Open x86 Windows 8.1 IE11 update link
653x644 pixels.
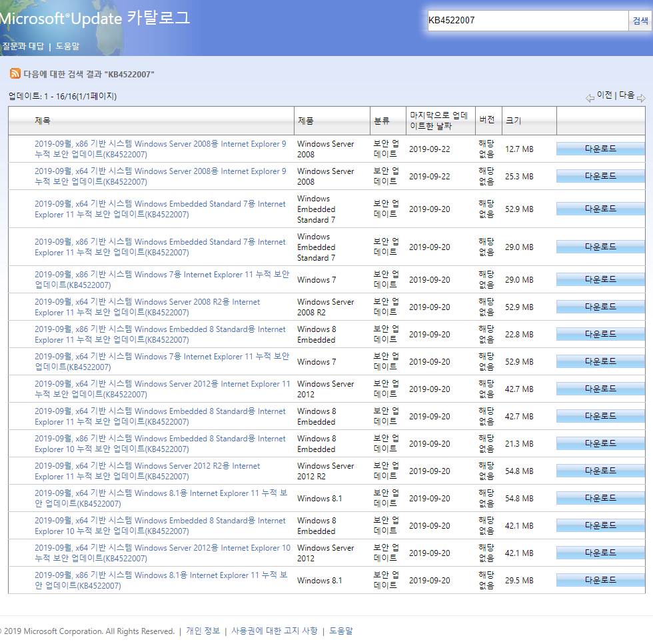[161, 580]
